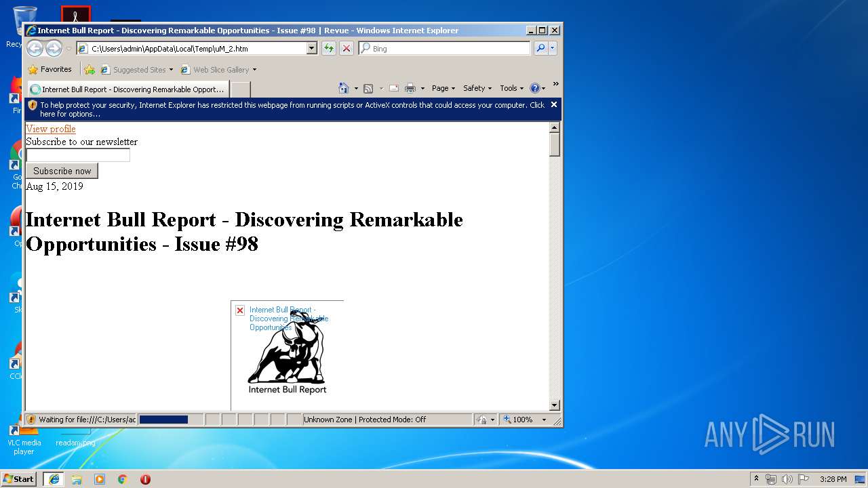Click the Protected Mode status text
Image resolution: width=868 pixels, height=488 pixels.
[365, 420]
